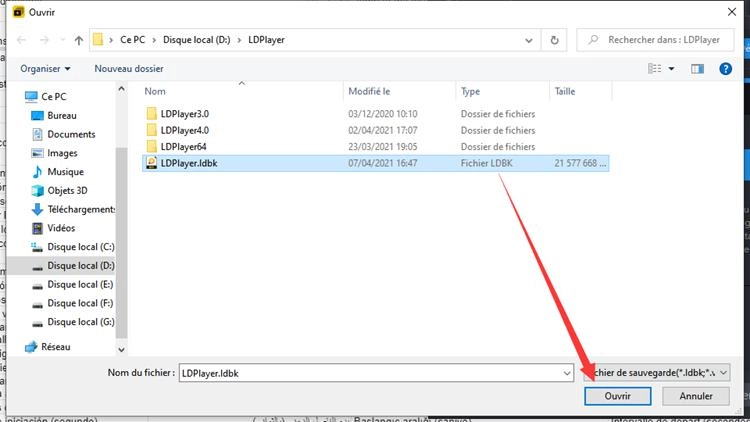Create a Nouveau dossier
750x422 pixels.
[129, 69]
